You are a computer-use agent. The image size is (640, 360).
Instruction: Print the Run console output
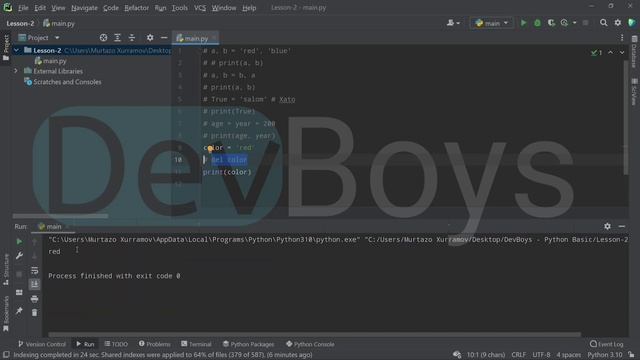point(35,299)
